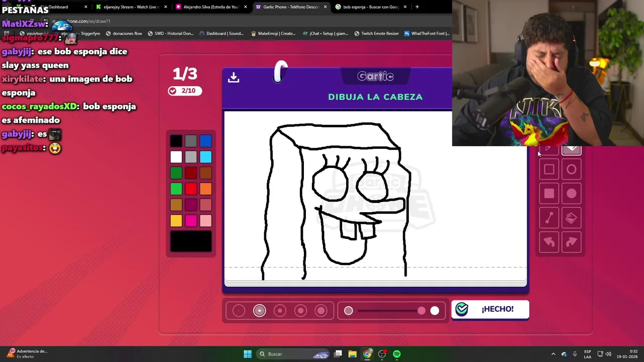
Task: Open the taskbar volume control
Action: (x=608, y=354)
